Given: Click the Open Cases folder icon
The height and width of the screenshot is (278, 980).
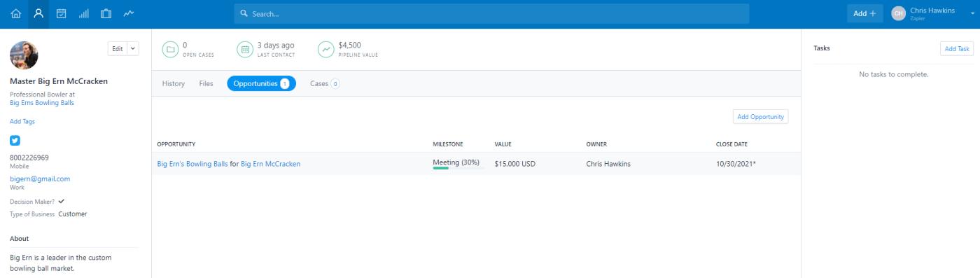Looking at the screenshot, I should (x=170, y=49).
